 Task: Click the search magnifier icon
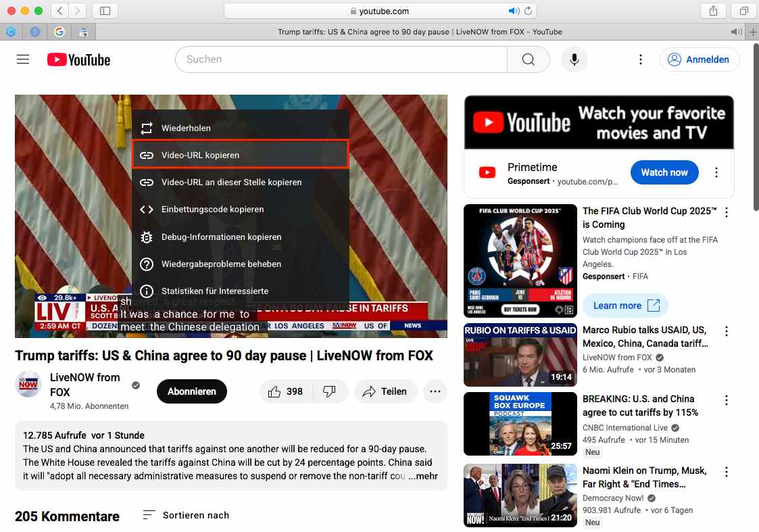(x=528, y=59)
